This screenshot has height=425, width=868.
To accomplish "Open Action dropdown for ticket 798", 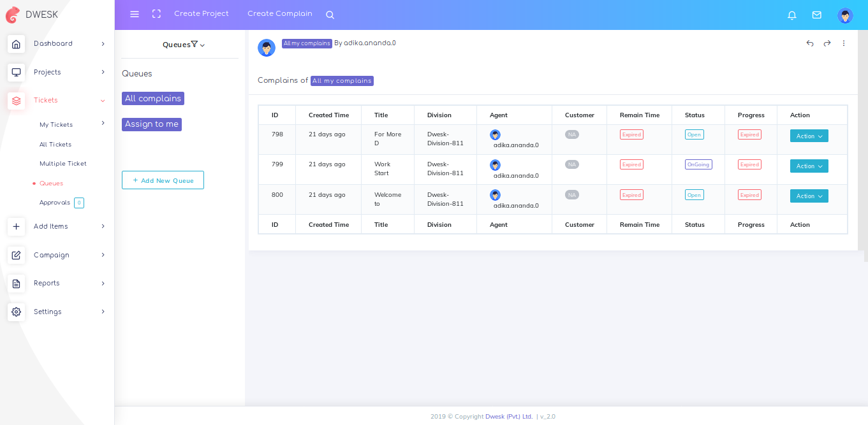I will point(809,136).
